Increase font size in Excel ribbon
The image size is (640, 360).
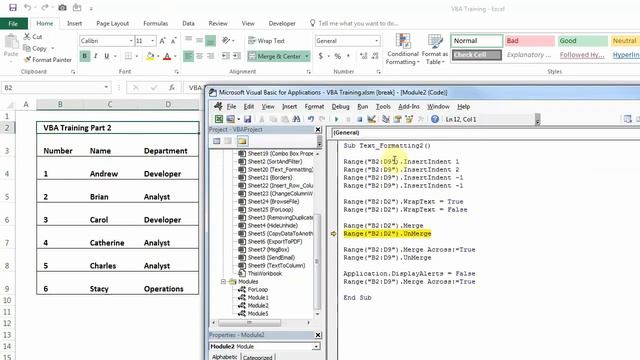(162, 41)
